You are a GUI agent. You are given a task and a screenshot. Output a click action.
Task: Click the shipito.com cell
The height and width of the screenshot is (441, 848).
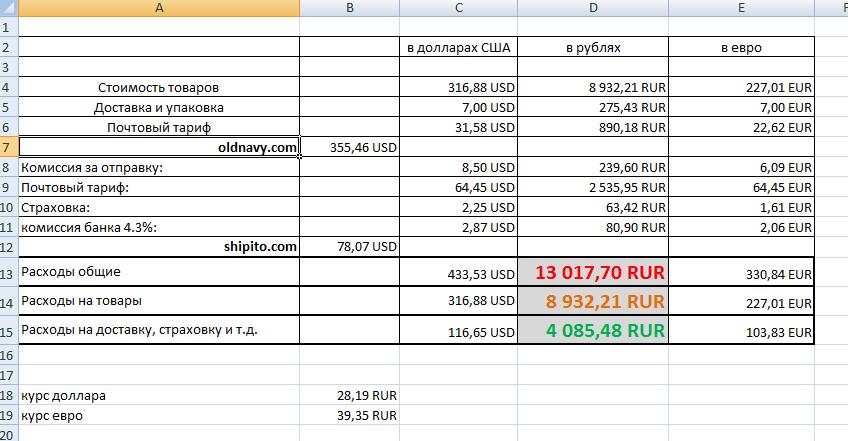tap(159, 245)
